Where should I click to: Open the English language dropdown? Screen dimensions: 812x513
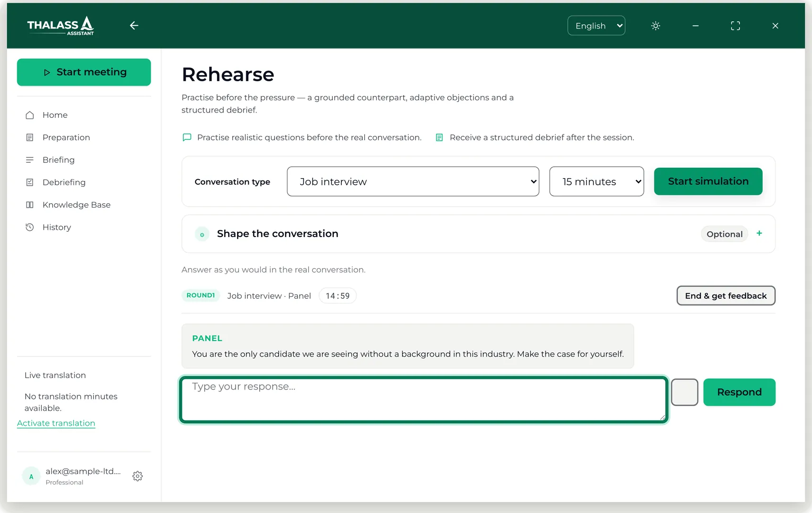[596, 26]
